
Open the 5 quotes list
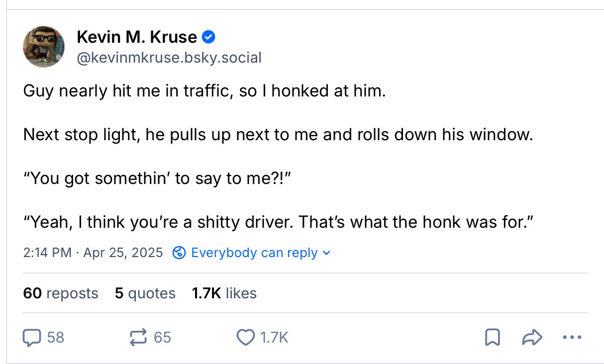pyautogui.click(x=145, y=293)
